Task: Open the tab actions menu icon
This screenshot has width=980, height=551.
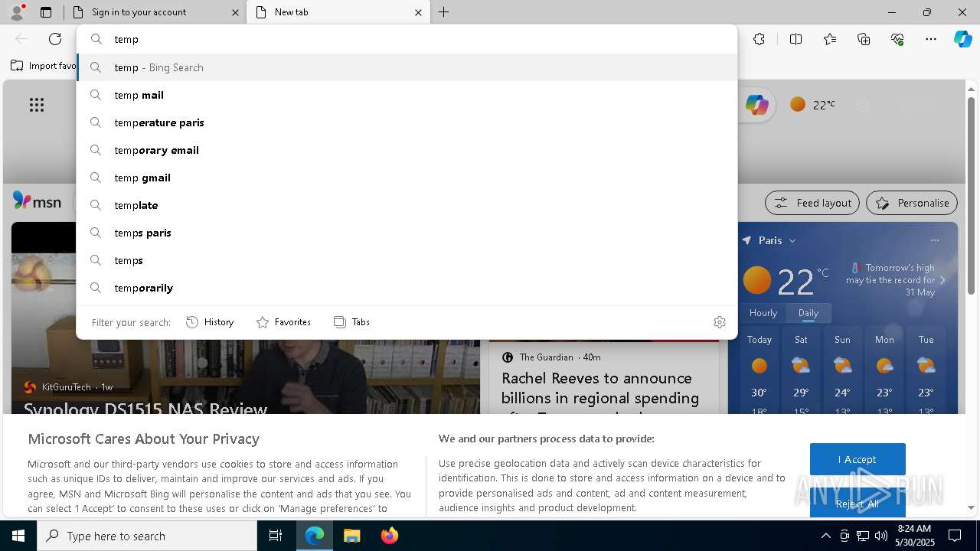Action: 46,12
